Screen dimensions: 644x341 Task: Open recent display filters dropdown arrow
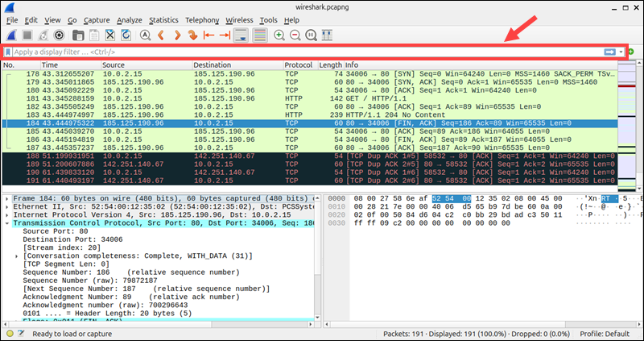621,52
